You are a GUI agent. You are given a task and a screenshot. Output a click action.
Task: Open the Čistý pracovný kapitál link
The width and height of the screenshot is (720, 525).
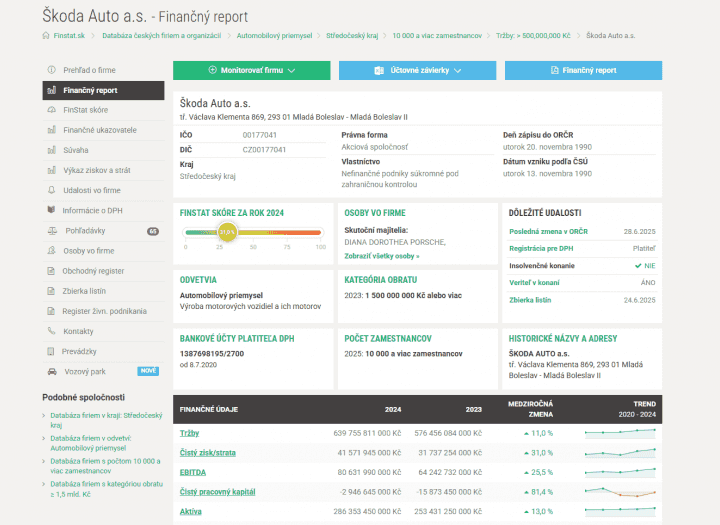218,492
